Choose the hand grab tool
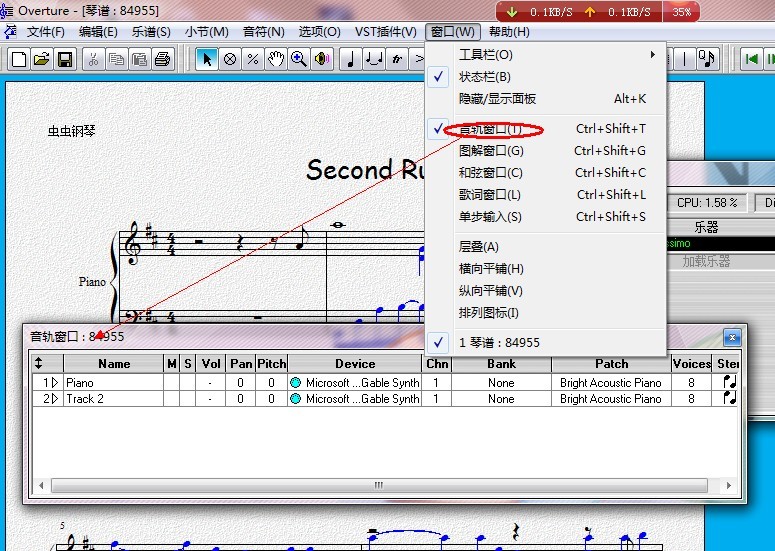 pos(276,59)
